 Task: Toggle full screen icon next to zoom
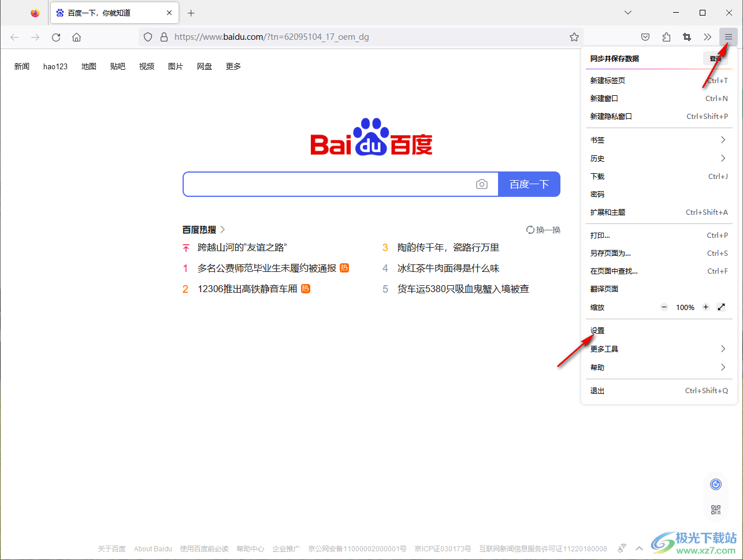click(722, 308)
